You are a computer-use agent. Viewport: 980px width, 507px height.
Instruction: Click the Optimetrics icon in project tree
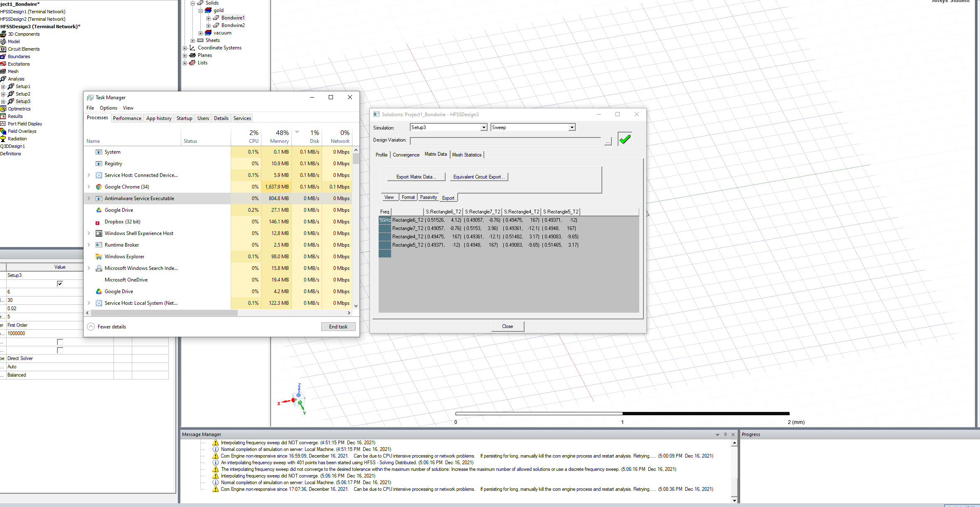[x=3, y=109]
